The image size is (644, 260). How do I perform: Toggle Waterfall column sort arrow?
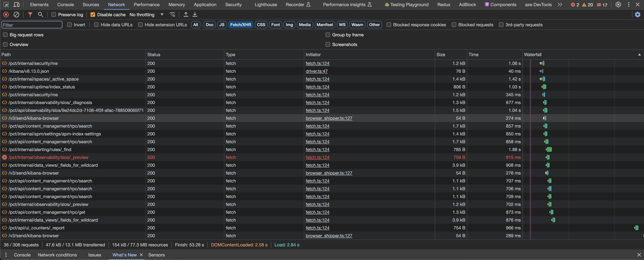[639, 54]
